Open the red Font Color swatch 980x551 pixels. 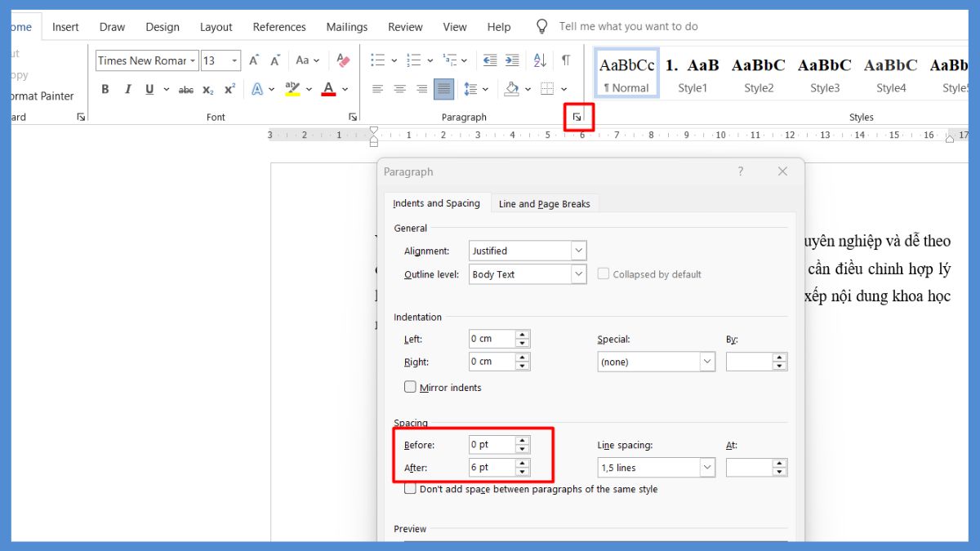(x=328, y=89)
